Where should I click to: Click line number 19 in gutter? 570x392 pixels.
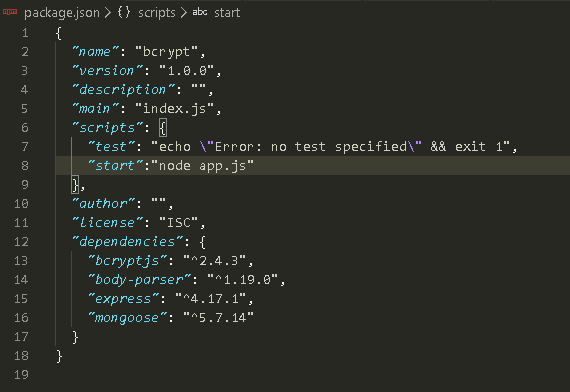tap(21, 375)
